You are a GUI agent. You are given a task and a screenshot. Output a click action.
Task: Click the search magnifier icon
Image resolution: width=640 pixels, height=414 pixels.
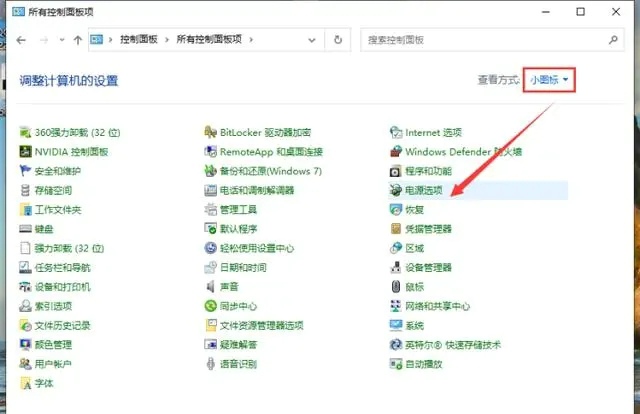point(613,40)
